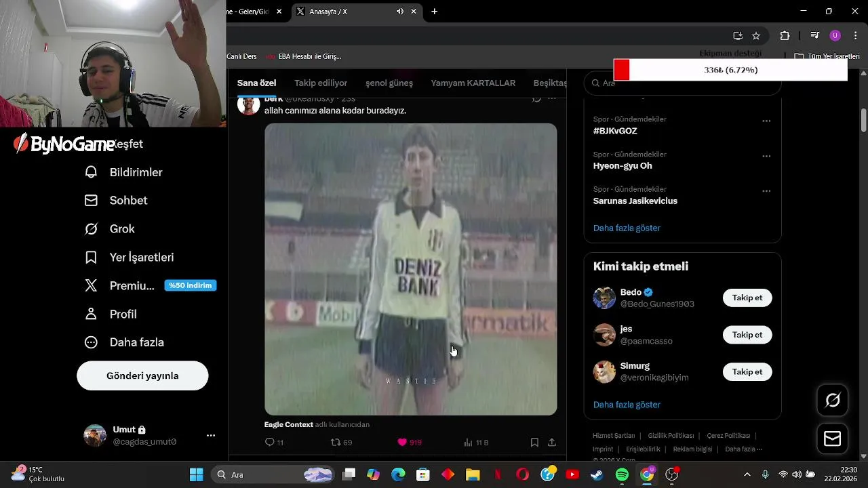Open Hyeon-gyu Oh trending topic

[x=623, y=166]
